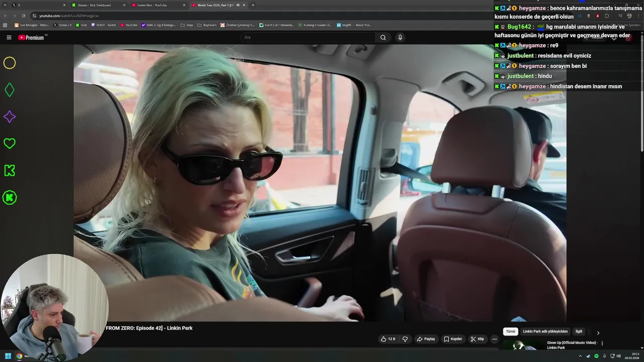Open Chrome from the taskbar
644x362 pixels.
[19, 356]
